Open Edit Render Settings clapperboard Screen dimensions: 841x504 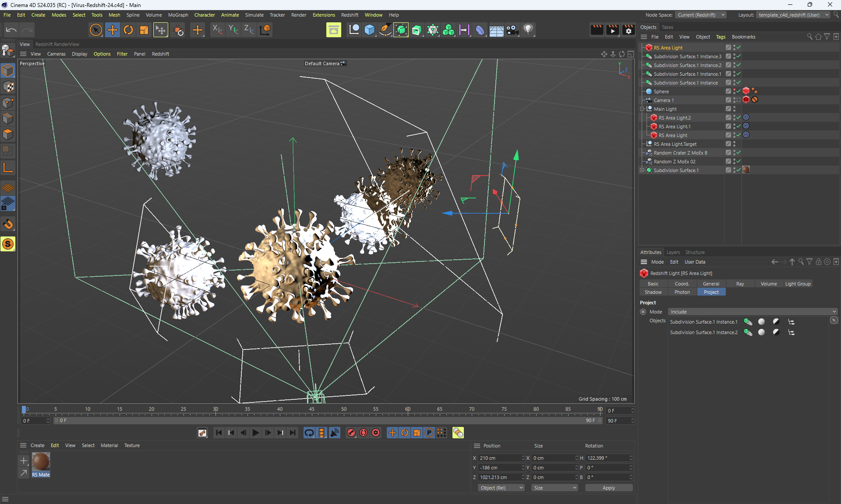[x=628, y=30]
